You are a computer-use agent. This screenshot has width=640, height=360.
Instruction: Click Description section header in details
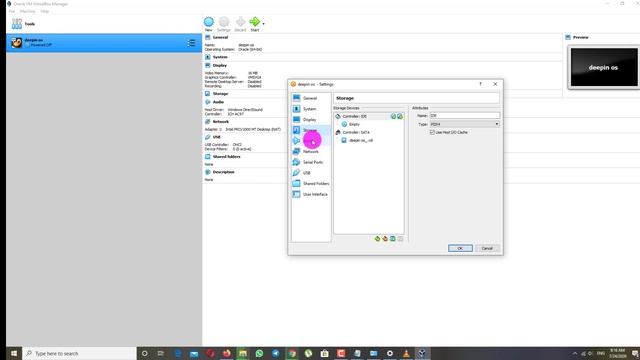pyautogui.click(x=224, y=172)
